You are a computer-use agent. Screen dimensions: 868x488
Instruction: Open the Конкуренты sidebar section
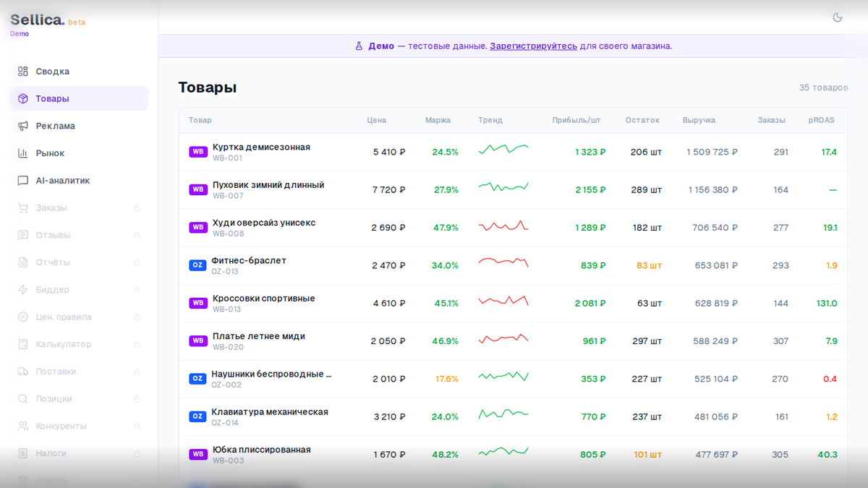click(x=61, y=426)
